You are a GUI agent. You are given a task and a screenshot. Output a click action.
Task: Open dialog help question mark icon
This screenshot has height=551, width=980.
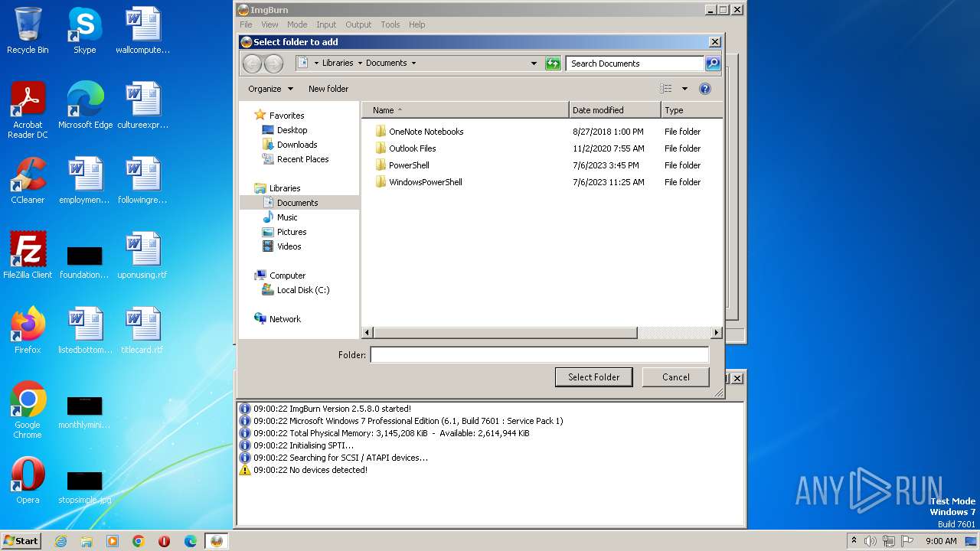705,89
